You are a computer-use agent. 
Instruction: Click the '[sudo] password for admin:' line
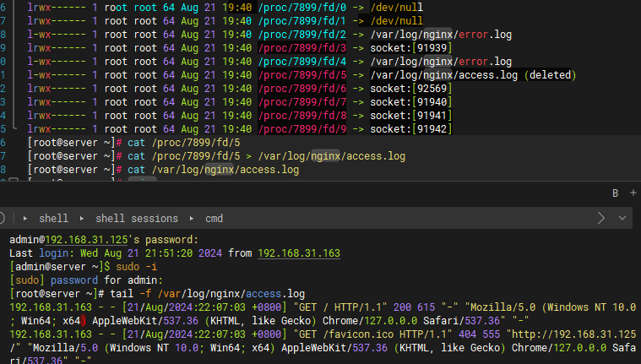pyautogui.click(x=86, y=280)
